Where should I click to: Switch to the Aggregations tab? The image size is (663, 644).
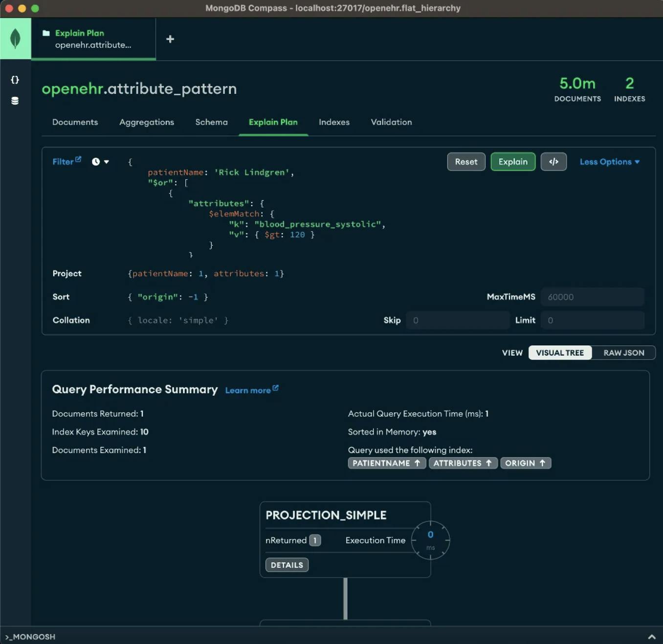147,122
